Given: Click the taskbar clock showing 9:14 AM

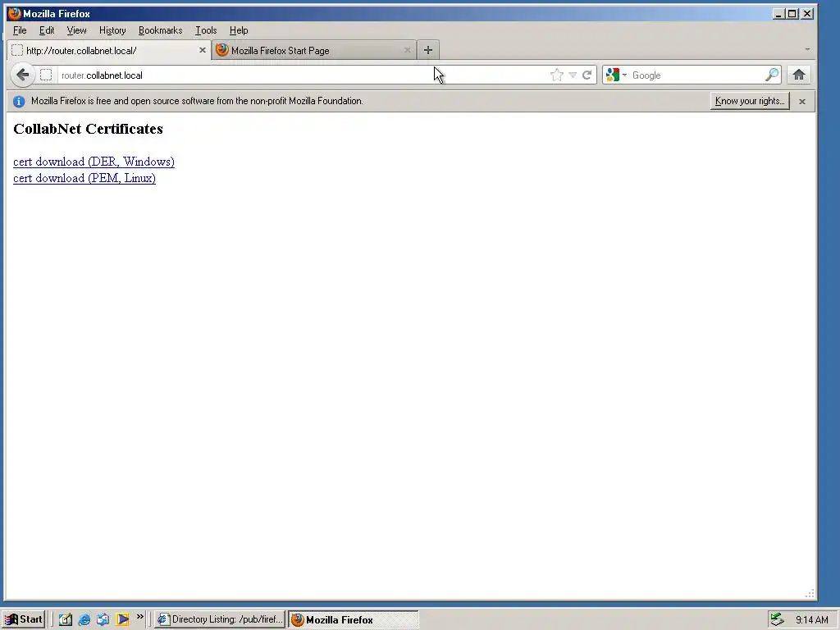Looking at the screenshot, I should tap(811, 620).
